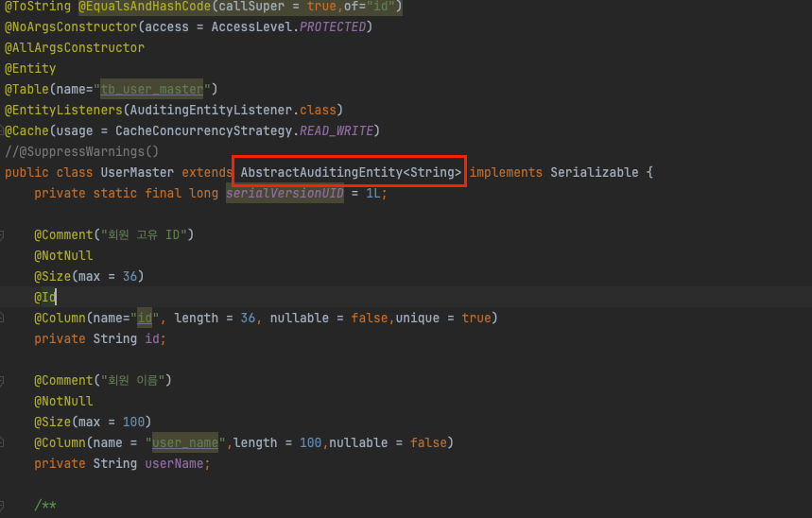Click @NotNull above @Size(max = 100)
The image size is (812, 518).
coord(63,401)
